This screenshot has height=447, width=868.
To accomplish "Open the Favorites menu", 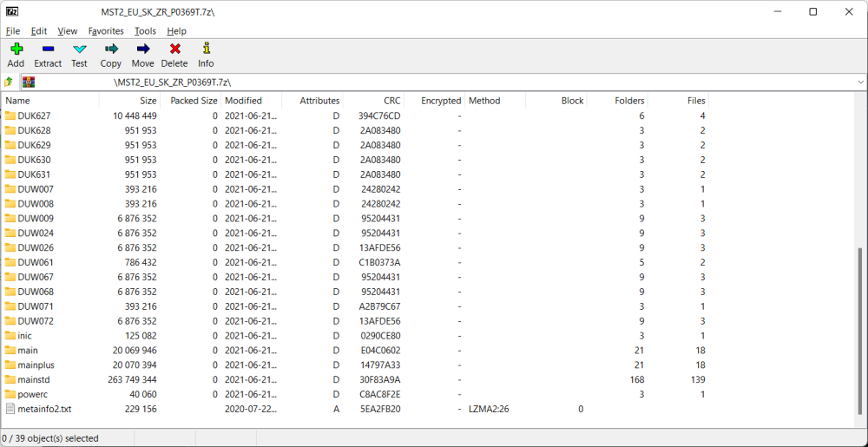I will pyautogui.click(x=106, y=31).
